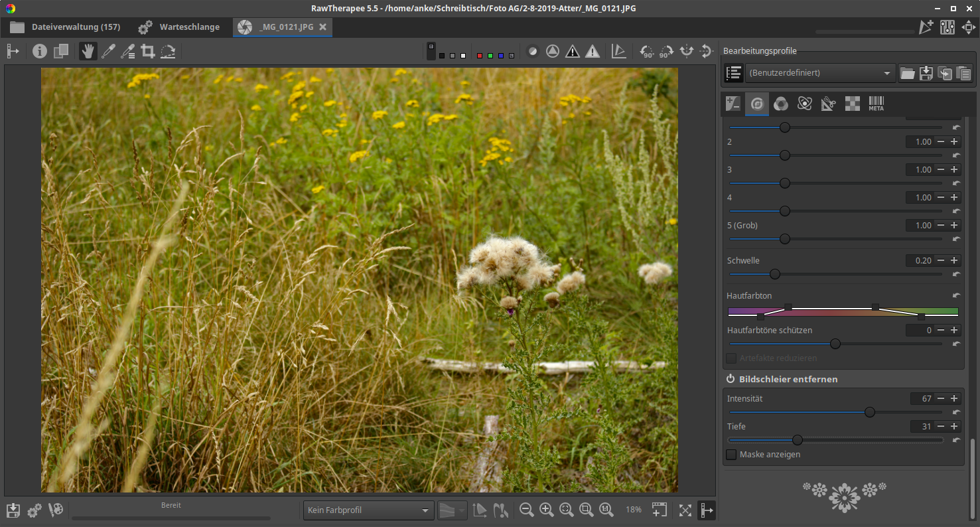Image resolution: width=980 pixels, height=527 pixels.
Task: Open the Kein Farbprofil dropdown
Action: click(x=368, y=510)
